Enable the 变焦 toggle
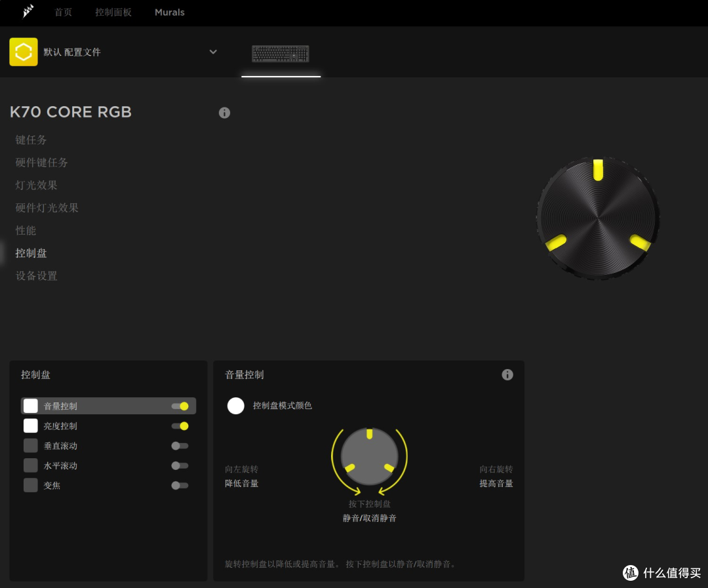This screenshot has width=708, height=588. click(x=180, y=486)
